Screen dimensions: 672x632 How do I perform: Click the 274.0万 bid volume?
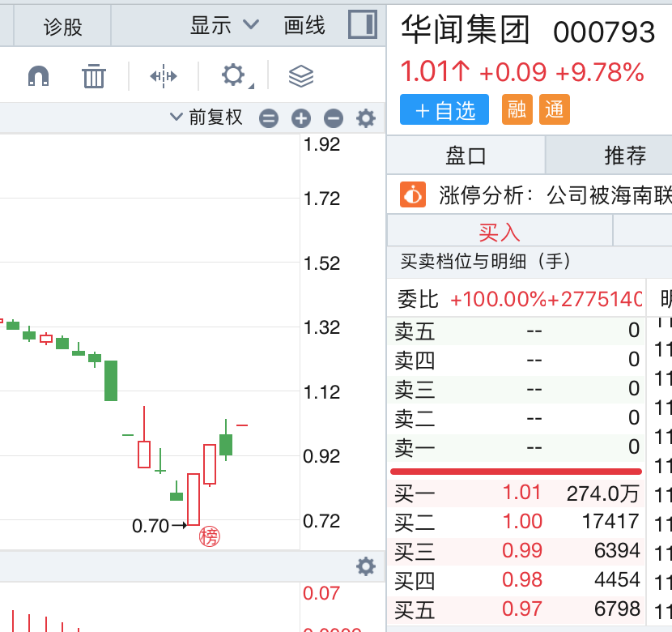pos(602,493)
